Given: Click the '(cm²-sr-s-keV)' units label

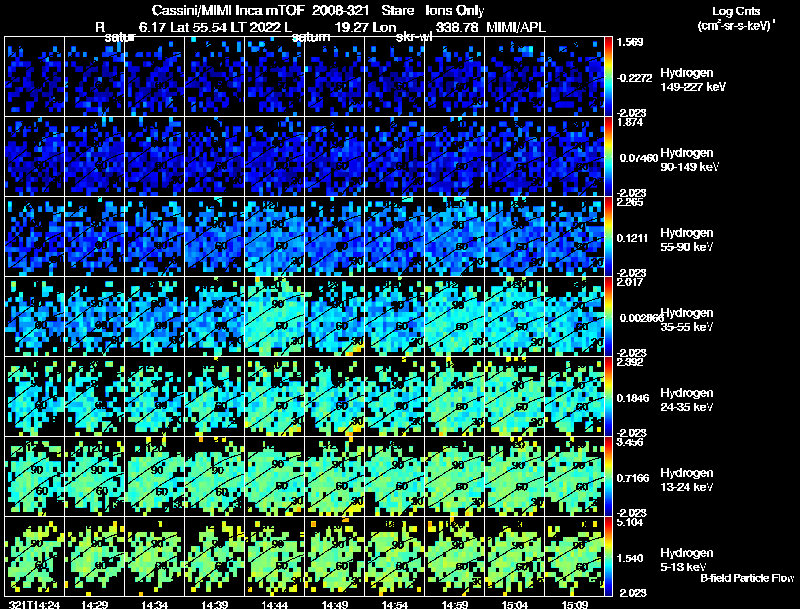Looking at the screenshot, I should pos(736,26).
